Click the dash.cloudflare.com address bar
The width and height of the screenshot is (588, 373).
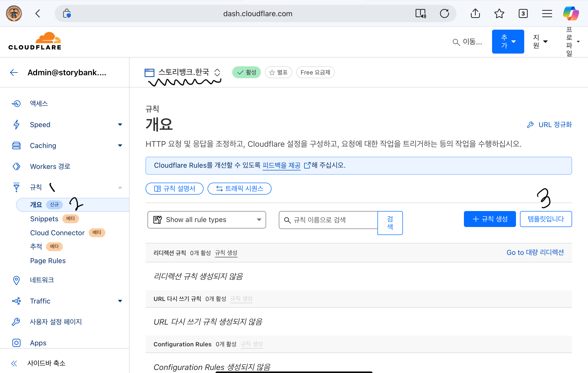[258, 13]
